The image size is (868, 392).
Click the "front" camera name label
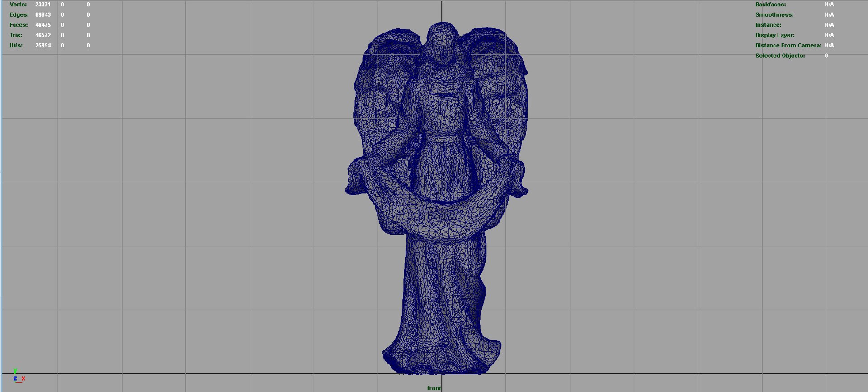click(434, 388)
